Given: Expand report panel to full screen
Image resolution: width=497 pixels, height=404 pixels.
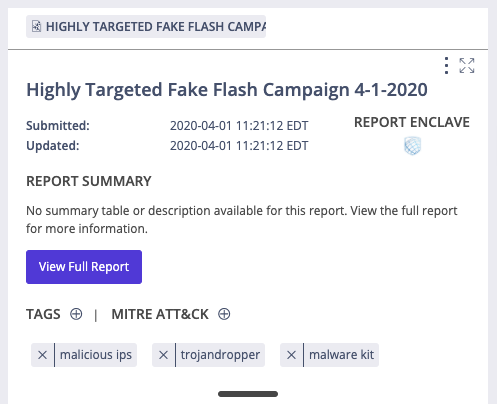Looking at the screenshot, I should [x=467, y=65].
